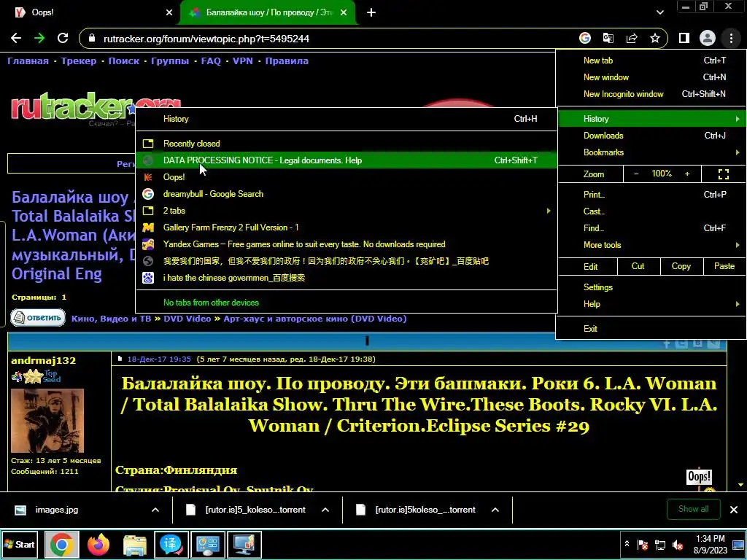Switch to the Oops! browser tab
This screenshot has height=560, width=747.
(x=94, y=12)
